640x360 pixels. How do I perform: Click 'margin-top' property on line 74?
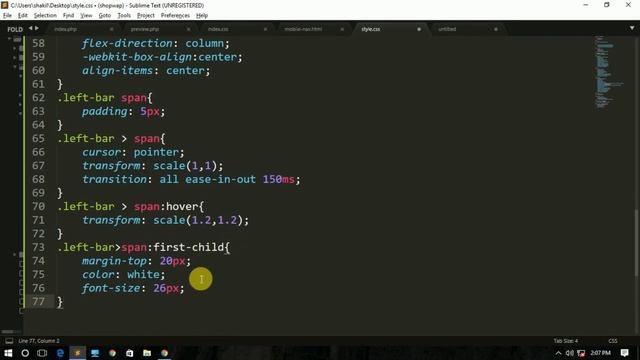tap(114, 261)
